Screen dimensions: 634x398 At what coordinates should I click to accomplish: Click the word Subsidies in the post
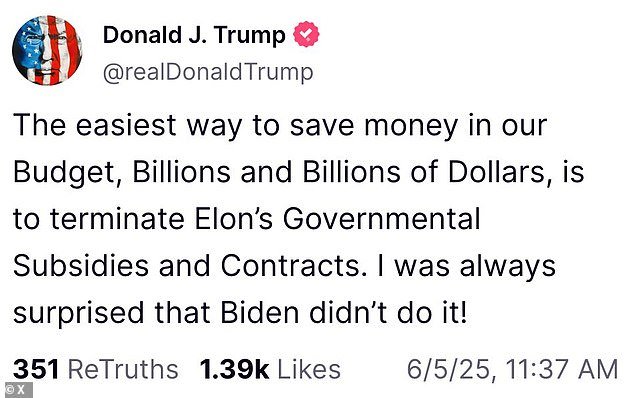pyautogui.click(x=81, y=266)
